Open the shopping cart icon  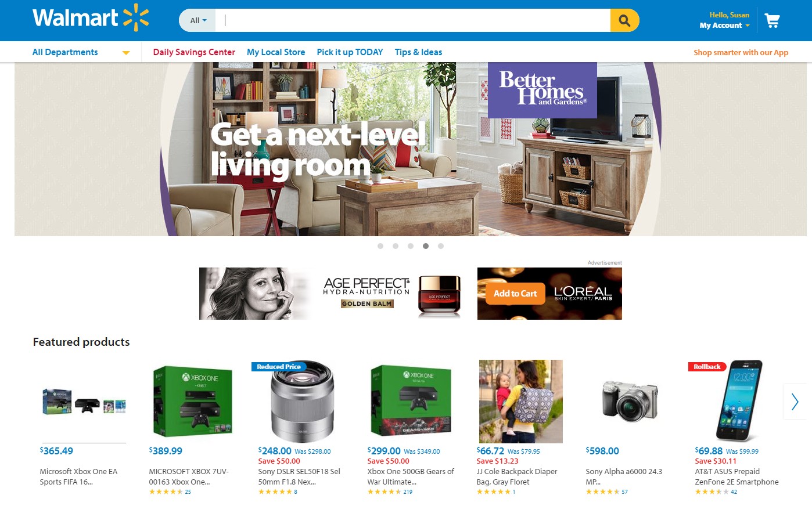(772, 21)
